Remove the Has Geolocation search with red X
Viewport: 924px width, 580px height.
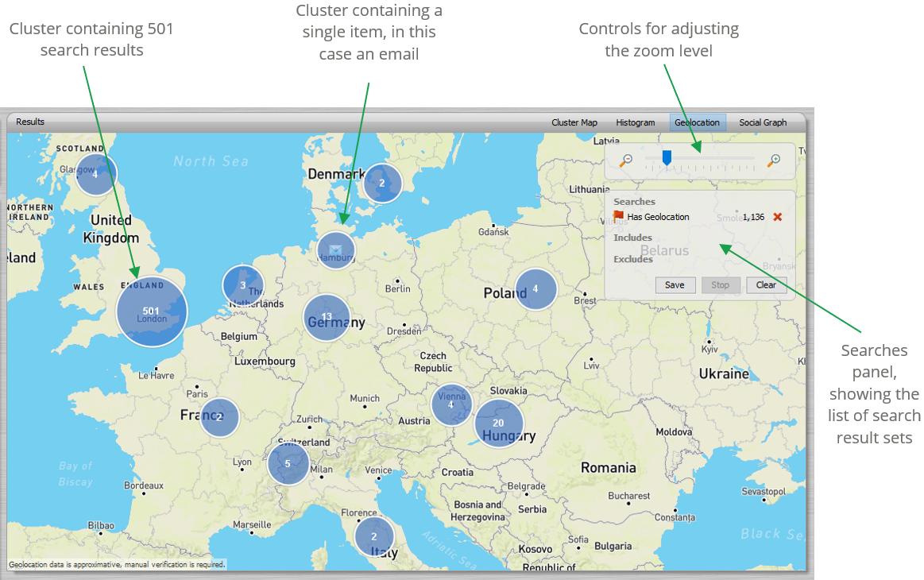coord(778,217)
